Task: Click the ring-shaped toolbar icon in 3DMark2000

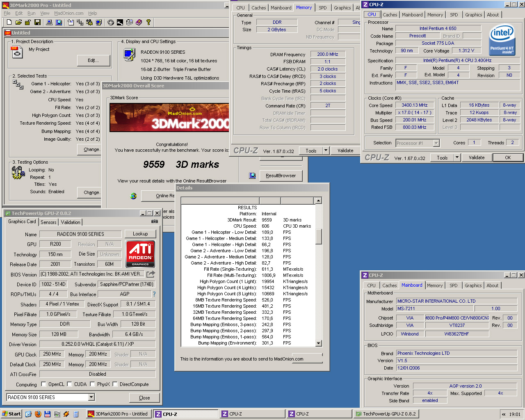Action: pos(111,22)
